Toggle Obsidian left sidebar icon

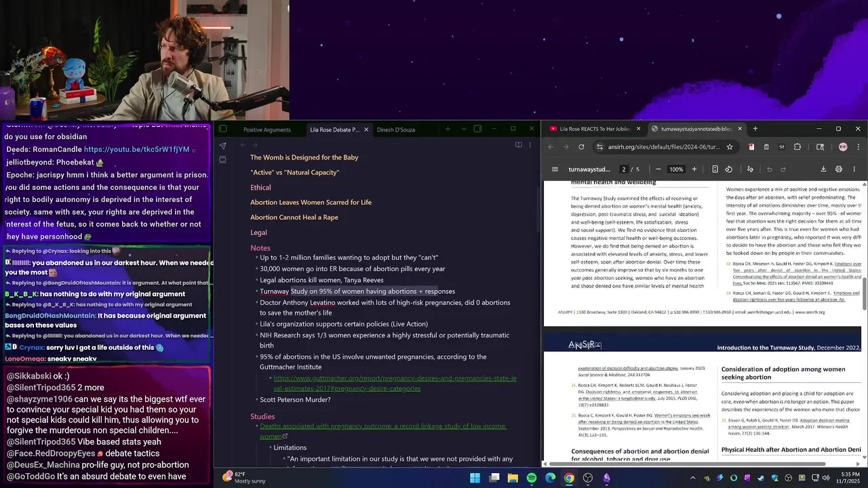(223, 129)
